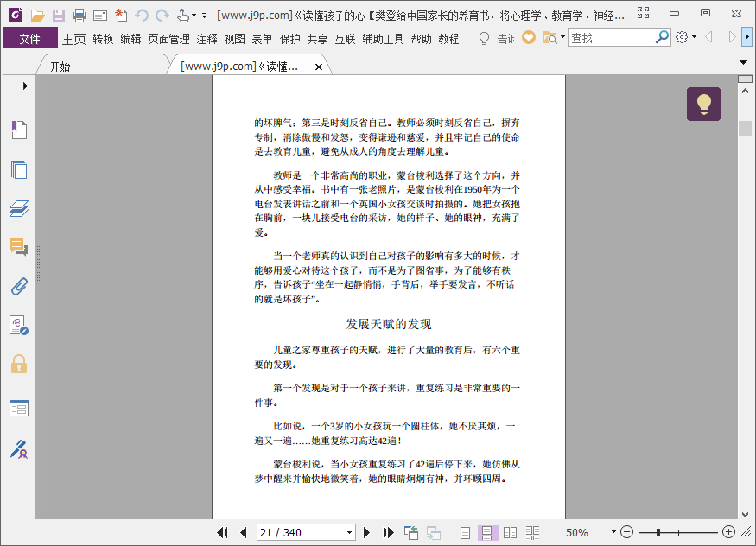
Task: Select single page view mode
Action: pos(465,532)
